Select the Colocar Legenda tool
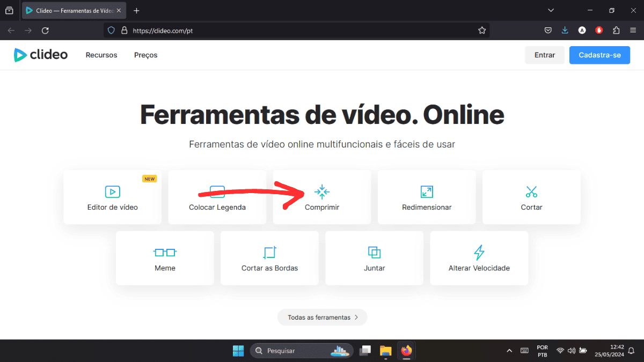This screenshot has width=644, height=362. tap(217, 197)
